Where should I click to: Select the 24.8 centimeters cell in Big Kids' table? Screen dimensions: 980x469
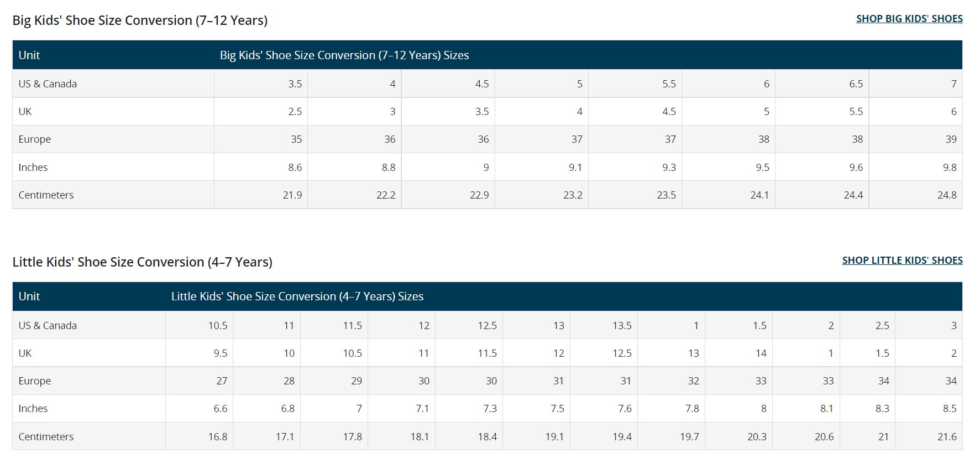click(946, 195)
